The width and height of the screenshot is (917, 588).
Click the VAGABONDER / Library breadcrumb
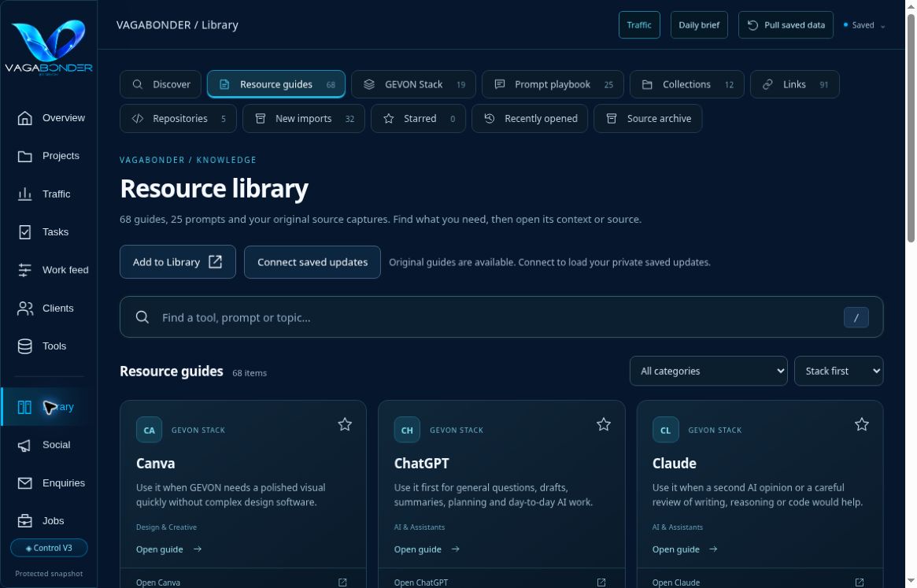(177, 25)
